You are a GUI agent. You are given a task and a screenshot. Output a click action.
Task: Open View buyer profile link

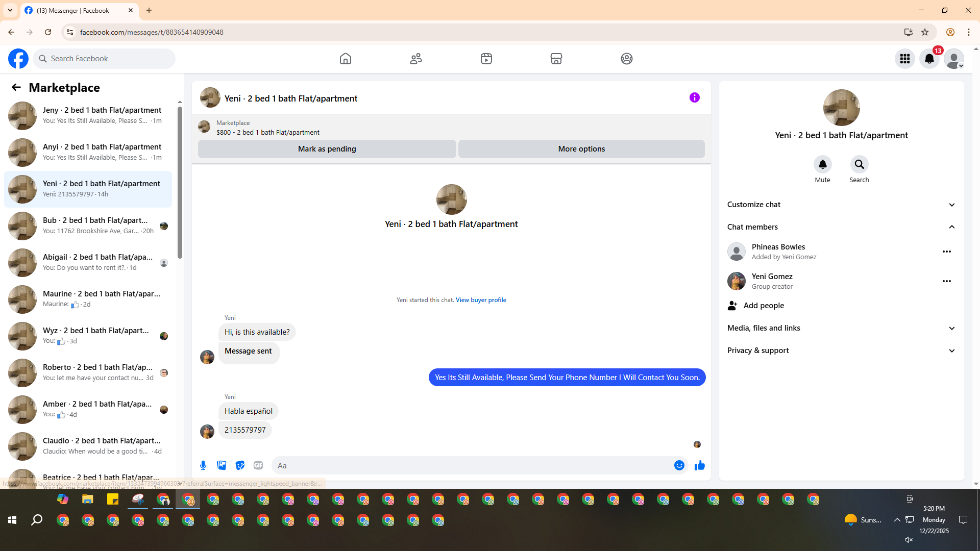[x=481, y=300]
